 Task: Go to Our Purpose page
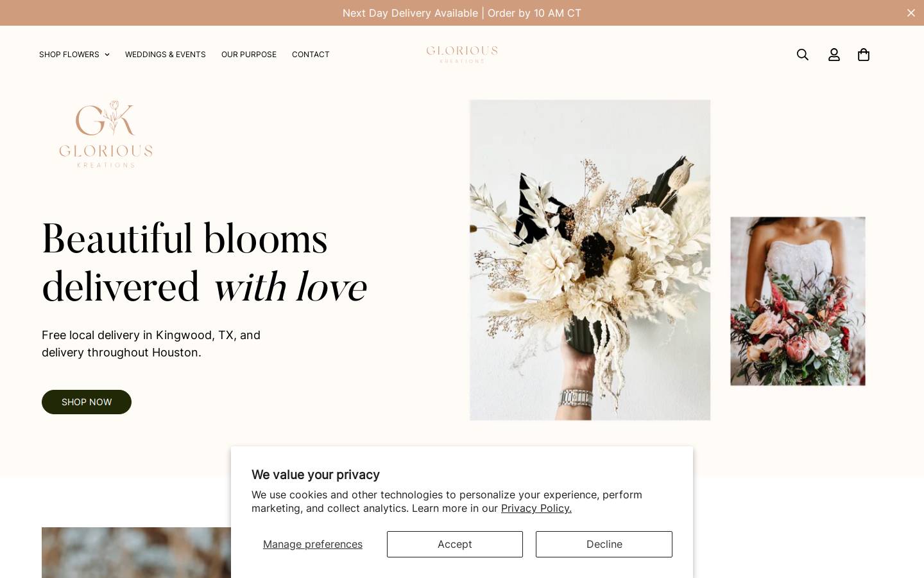[x=249, y=55]
